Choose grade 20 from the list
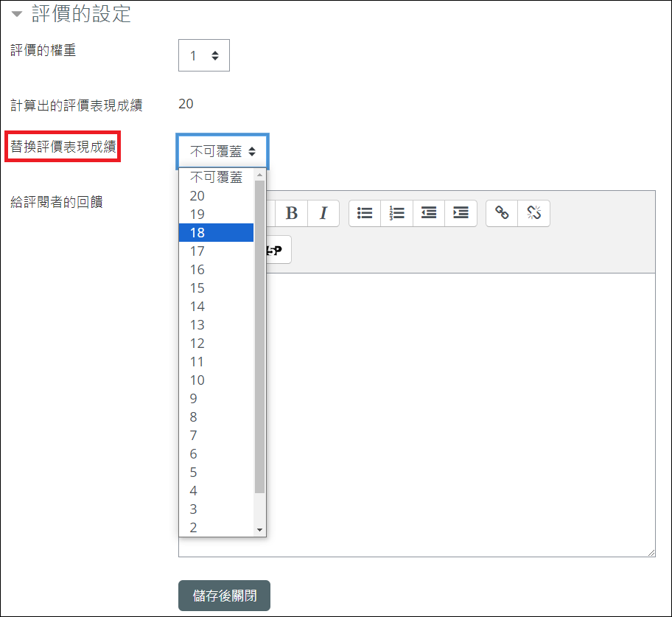Image resolution: width=672 pixels, height=617 pixels. pyautogui.click(x=216, y=195)
